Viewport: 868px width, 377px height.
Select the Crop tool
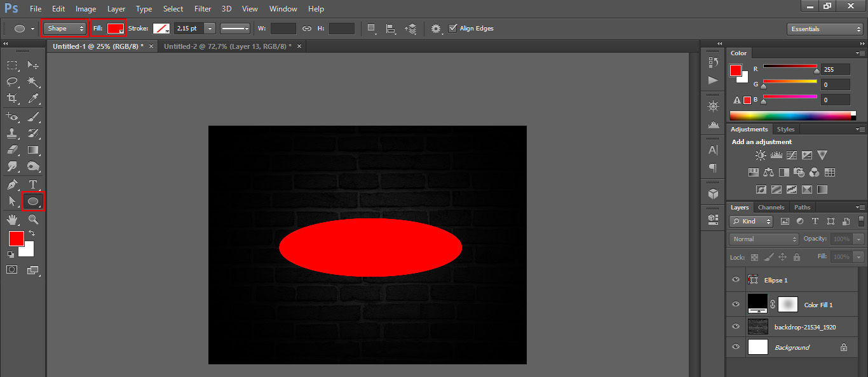click(x=12, y=98)
